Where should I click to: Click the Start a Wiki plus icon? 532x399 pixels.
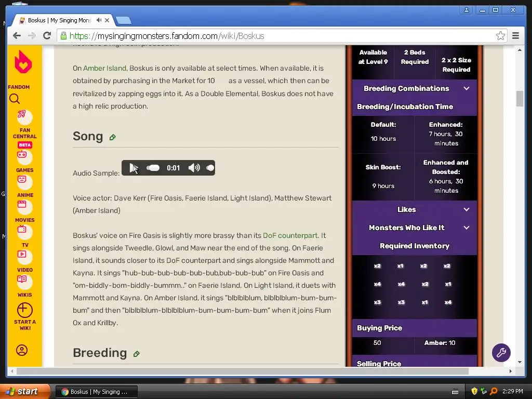(25, 310)
